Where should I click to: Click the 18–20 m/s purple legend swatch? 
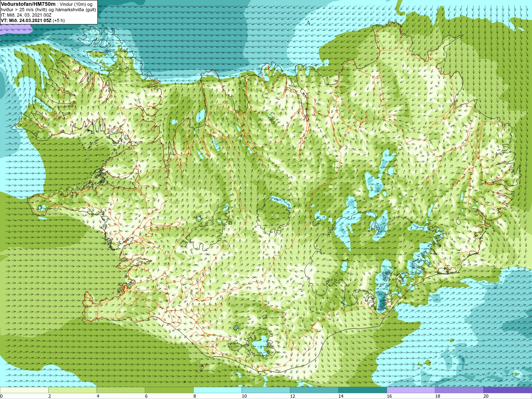459,390
